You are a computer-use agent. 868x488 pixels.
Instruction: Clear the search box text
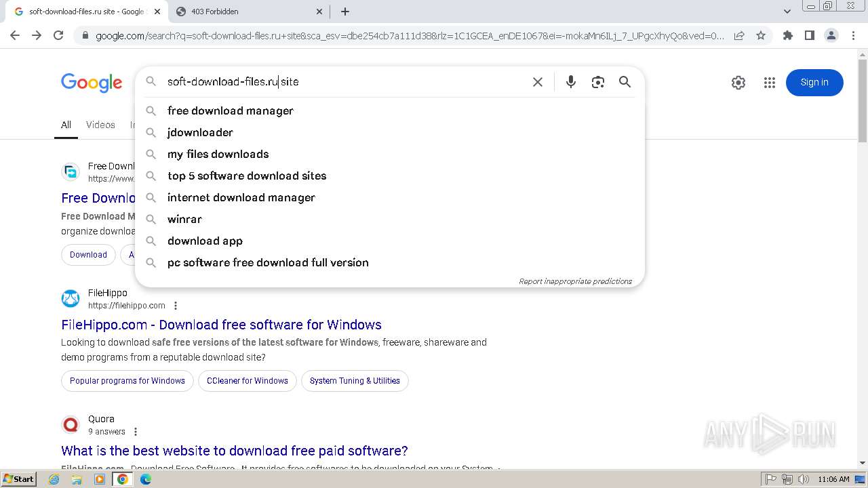click(x=538, y=82)
